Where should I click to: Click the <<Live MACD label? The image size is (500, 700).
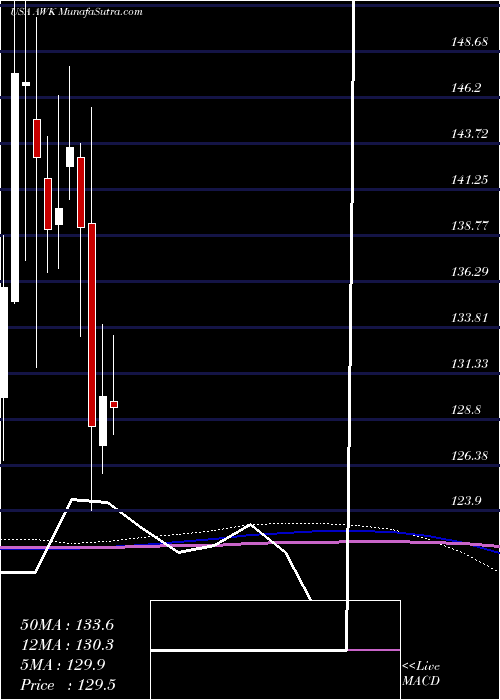click(x=421, y=674)
